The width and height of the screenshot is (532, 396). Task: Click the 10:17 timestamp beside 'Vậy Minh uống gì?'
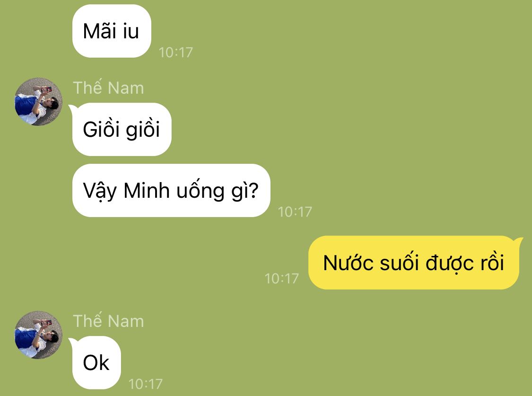pos(295,212)
